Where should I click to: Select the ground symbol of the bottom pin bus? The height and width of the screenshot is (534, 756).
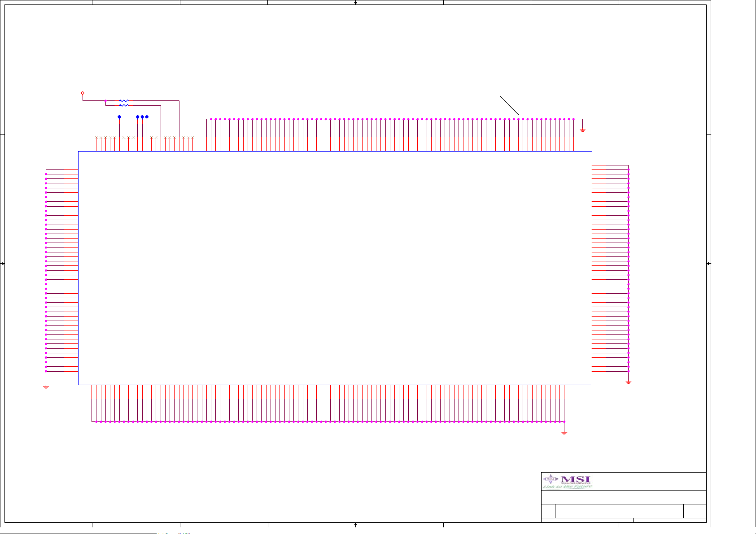564,433
